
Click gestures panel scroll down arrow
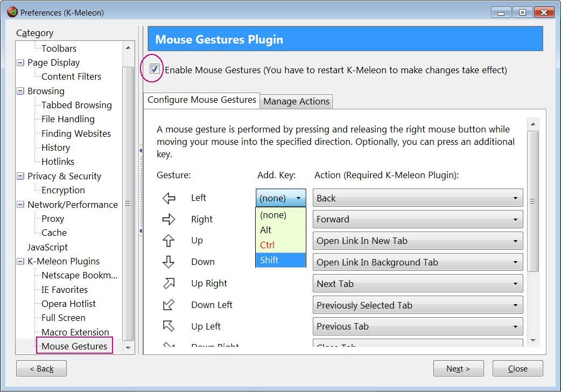point(533,340)
